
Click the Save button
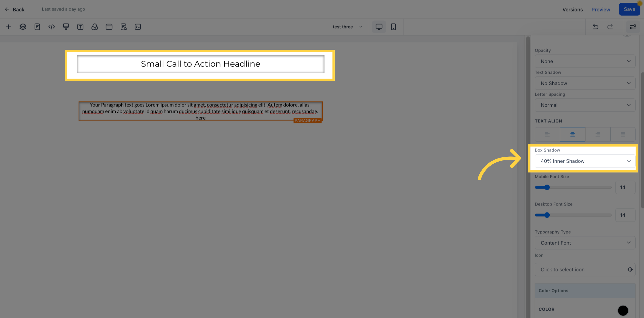629,9
